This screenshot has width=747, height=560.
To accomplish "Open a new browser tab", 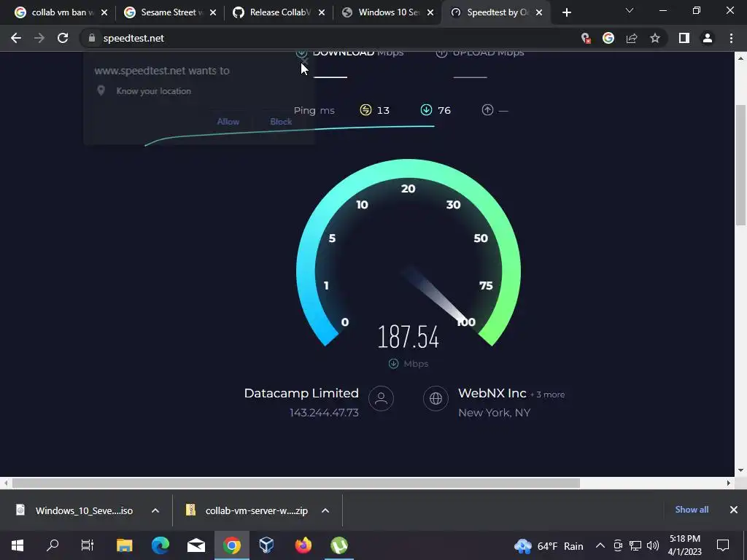I will (x=566, y=13).
